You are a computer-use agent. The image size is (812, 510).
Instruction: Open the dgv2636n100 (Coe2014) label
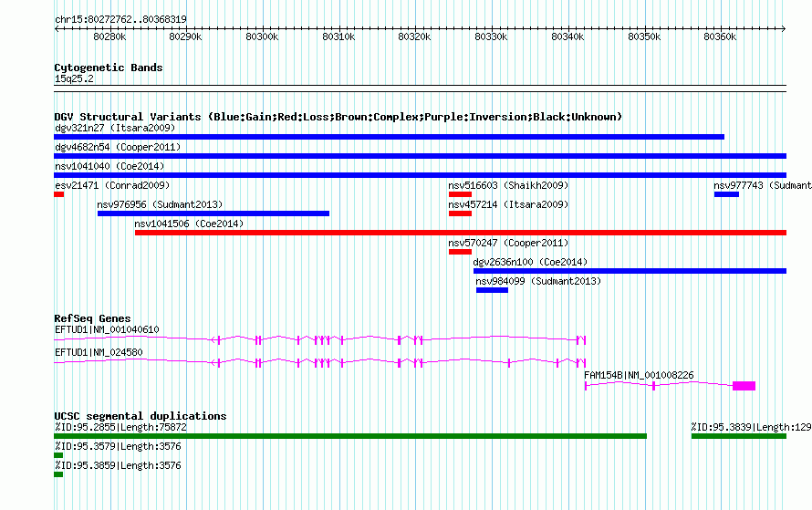pos(531,262)
